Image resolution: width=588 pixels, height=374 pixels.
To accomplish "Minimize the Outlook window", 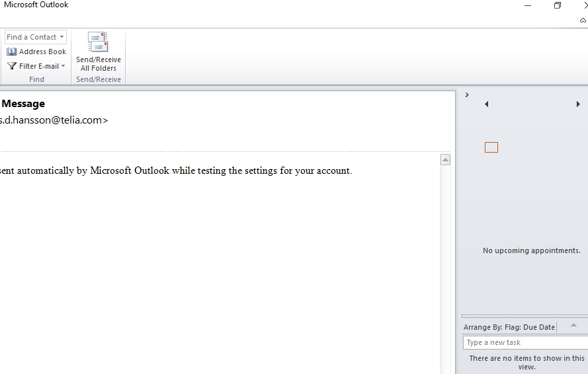I will 528,6.
